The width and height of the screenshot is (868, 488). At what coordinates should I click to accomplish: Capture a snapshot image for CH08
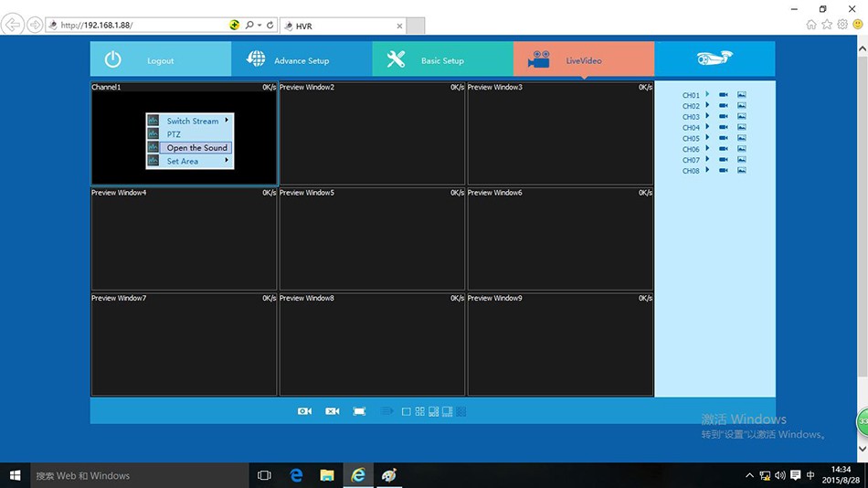tap(741, 171)
